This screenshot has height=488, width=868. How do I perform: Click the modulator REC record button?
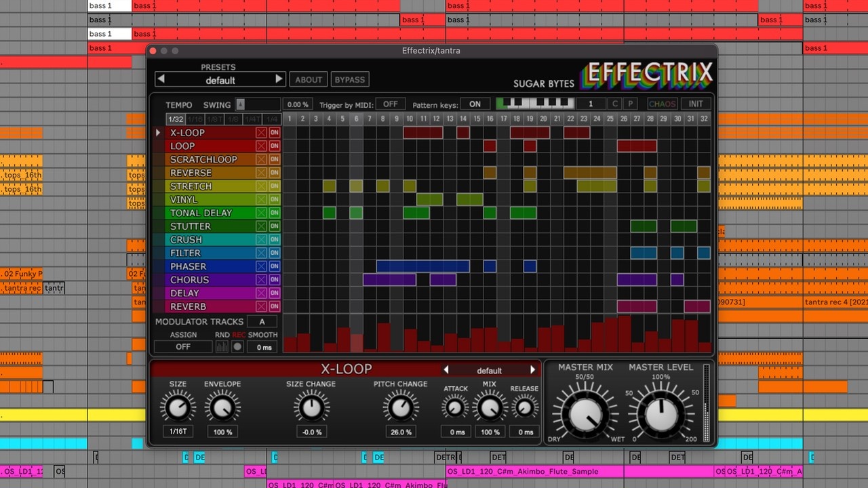pos(237,346)
